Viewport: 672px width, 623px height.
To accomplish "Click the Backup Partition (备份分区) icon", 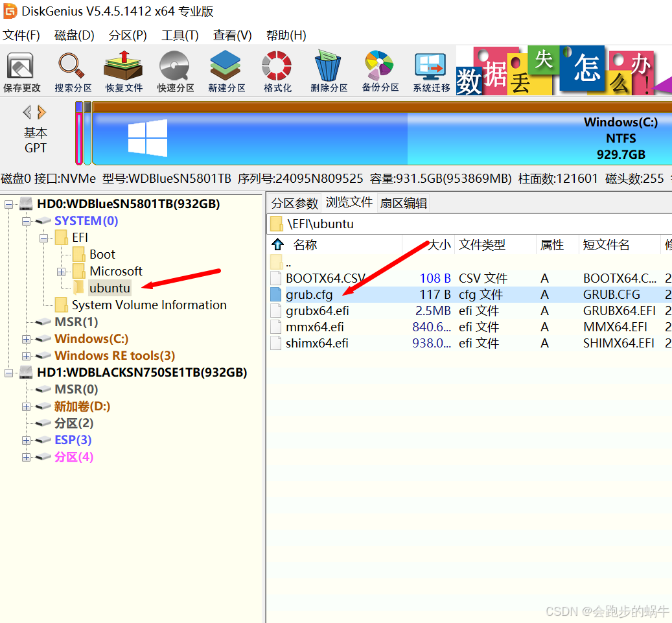I will tap(380, 71).
